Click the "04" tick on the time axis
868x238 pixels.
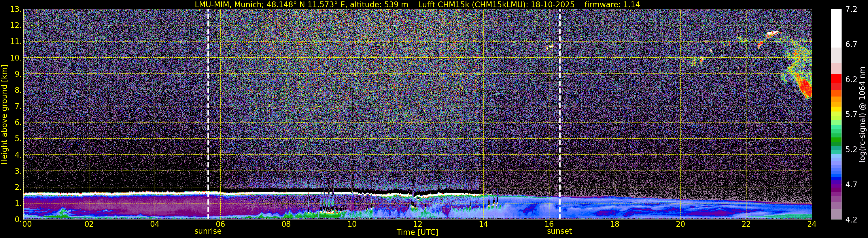(155, 224)
